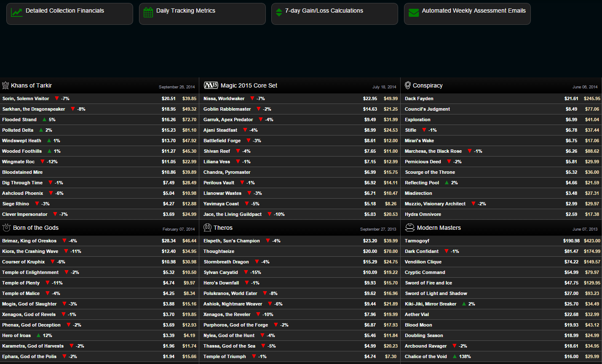Open Sword of Fire and Ice card
Image resolution: width=602 pixels, height=364 pixels.
point(428,283)
